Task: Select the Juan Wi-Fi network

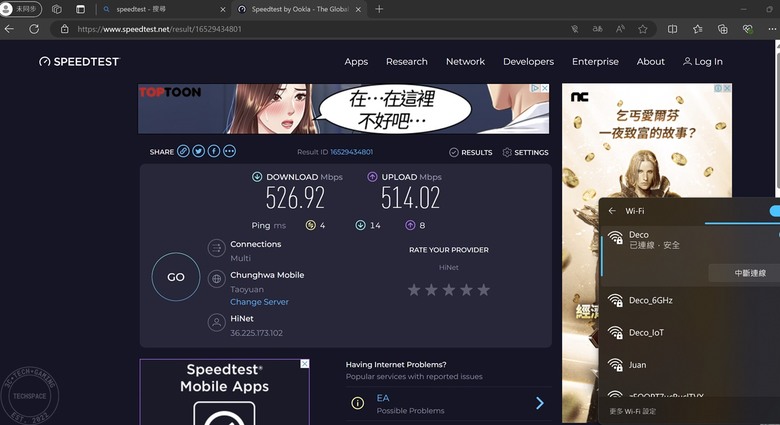Action: pyautogui.click(x=690, y=365)
